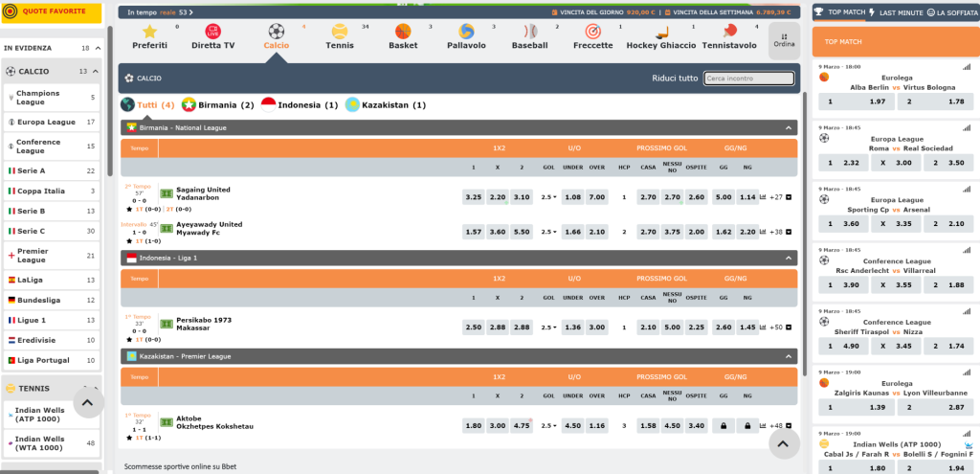Collapse the Calcio sidebar section
The image size is (980, 474).
pyautogui.click(x=96, y=71)
